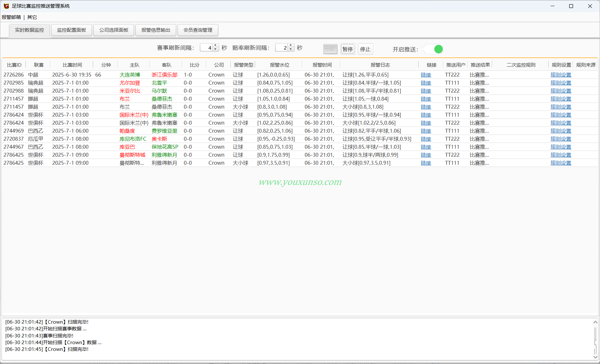Open 链接 for 尤尔加登 row
The height and width of the screenshot is (364, 600).
pos(426,83)
